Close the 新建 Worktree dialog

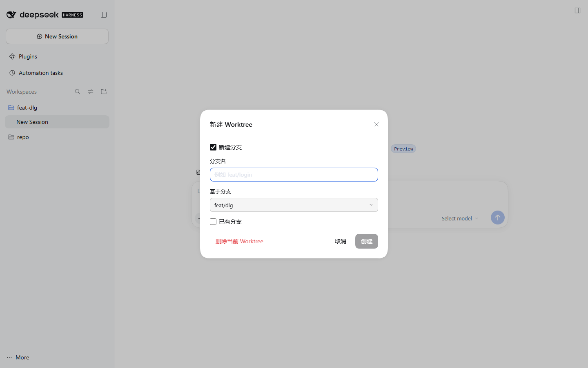(x=376, y=124)
